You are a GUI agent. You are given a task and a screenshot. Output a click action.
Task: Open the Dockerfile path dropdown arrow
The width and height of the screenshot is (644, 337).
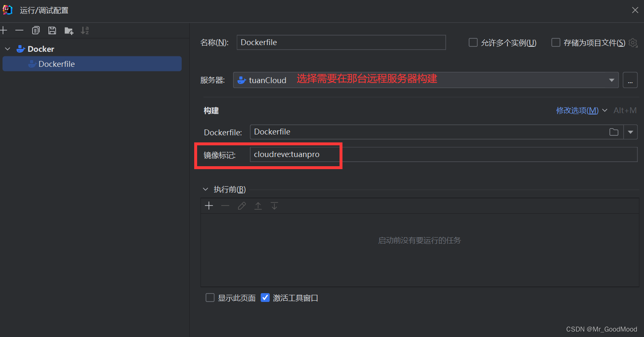[631, 132]
